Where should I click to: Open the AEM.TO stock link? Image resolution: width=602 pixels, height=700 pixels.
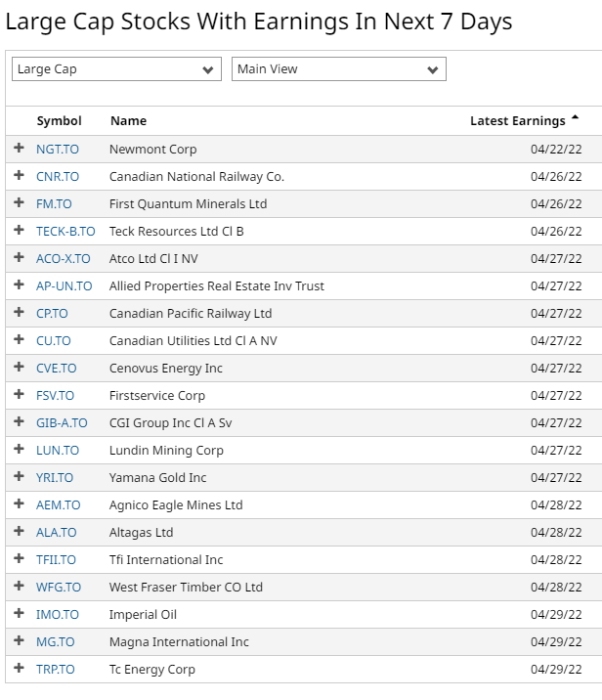58,505
